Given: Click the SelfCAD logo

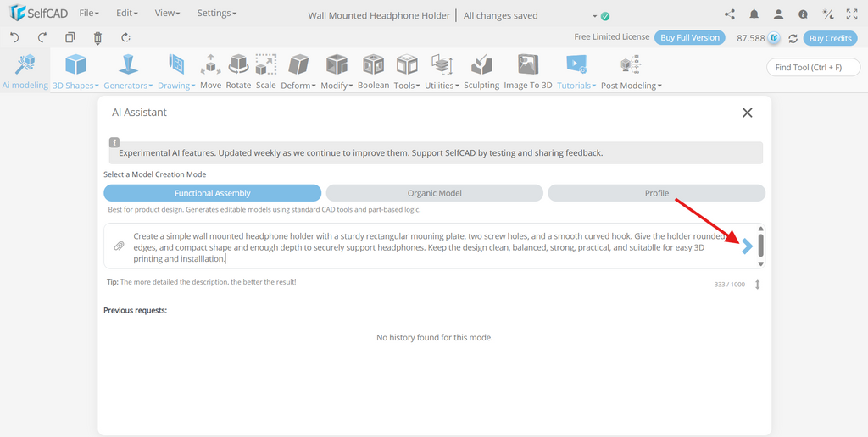Looking at the screenshot, I should (x=39, y=13).
